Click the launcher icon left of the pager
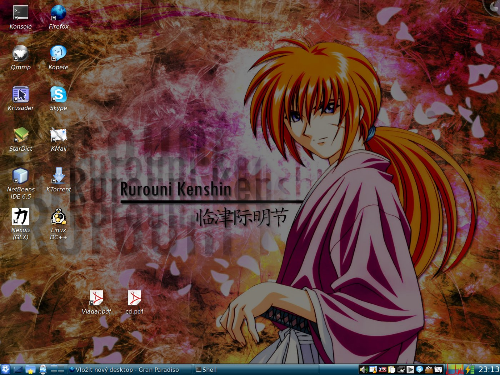 (43, 369)
